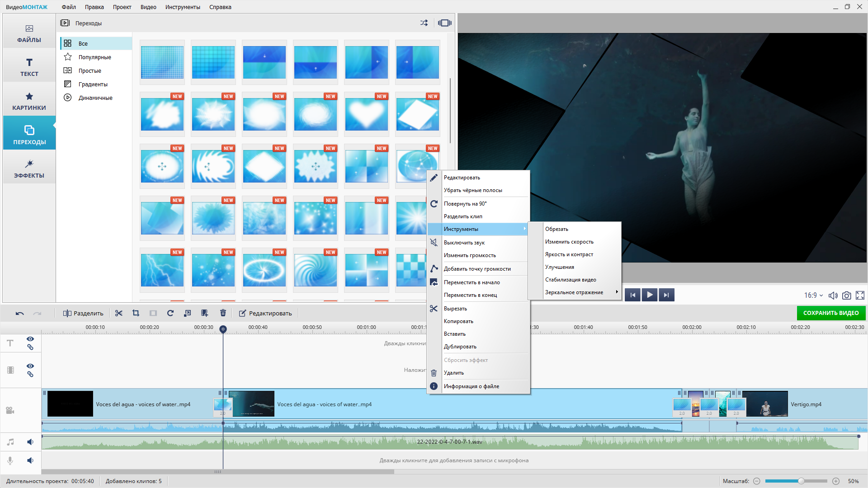Click the СОХРАНИТЬ ВИДЕО button

(x=830, y=313)
